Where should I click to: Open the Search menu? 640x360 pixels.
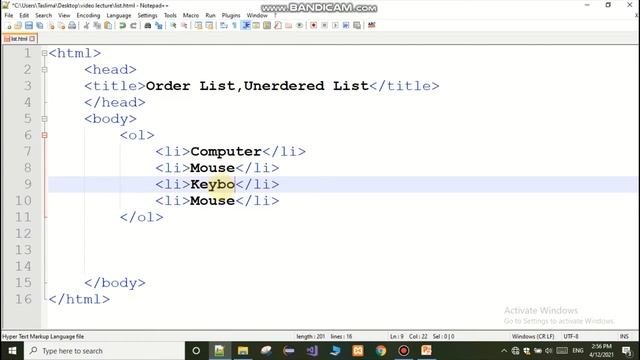point(43,16)
